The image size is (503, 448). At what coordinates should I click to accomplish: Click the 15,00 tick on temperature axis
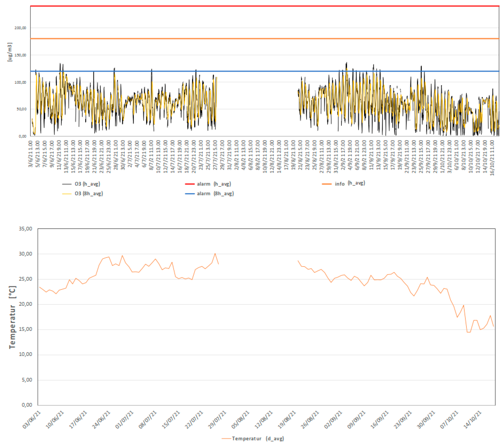25,329
